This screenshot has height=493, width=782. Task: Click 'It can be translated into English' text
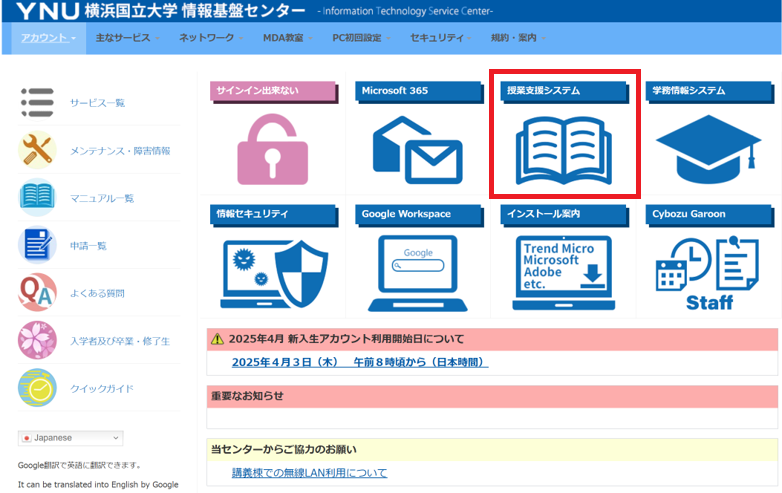(x=98, y=485)
